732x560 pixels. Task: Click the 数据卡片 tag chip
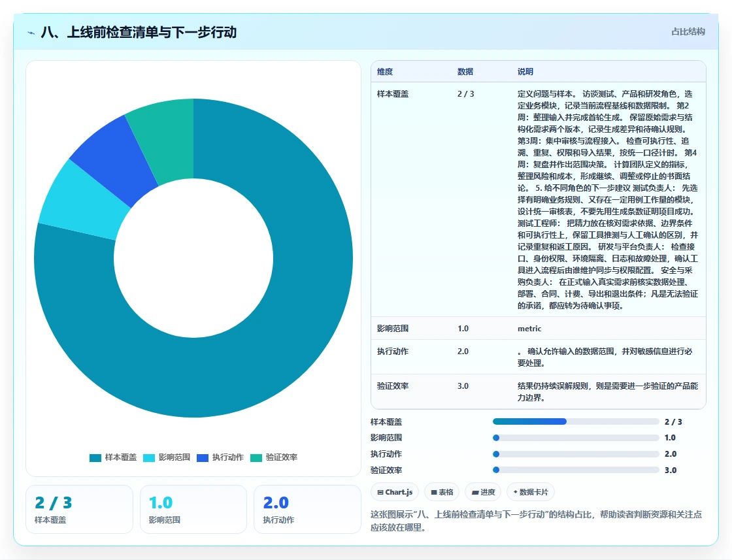pyautogui.click(x=531, y=492)
